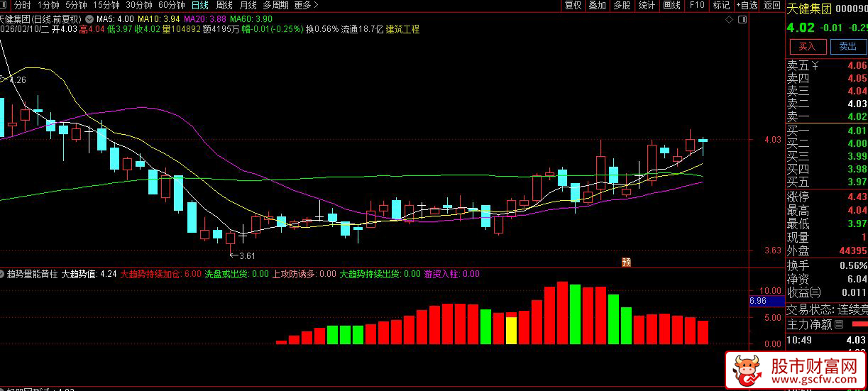Add stock with +自选 button
Image resolution: width=868 pixels, height=391 pixels.
point(747,5)
